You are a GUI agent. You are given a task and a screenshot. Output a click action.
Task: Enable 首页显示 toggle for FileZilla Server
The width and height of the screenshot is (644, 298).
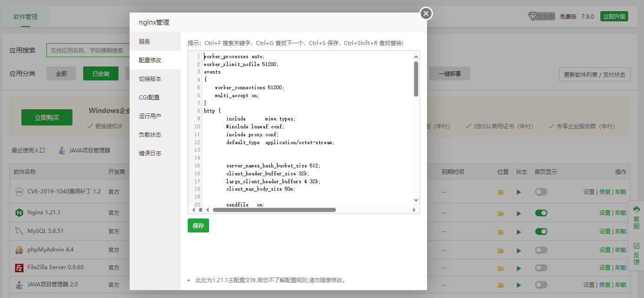(x=541, y=267)
